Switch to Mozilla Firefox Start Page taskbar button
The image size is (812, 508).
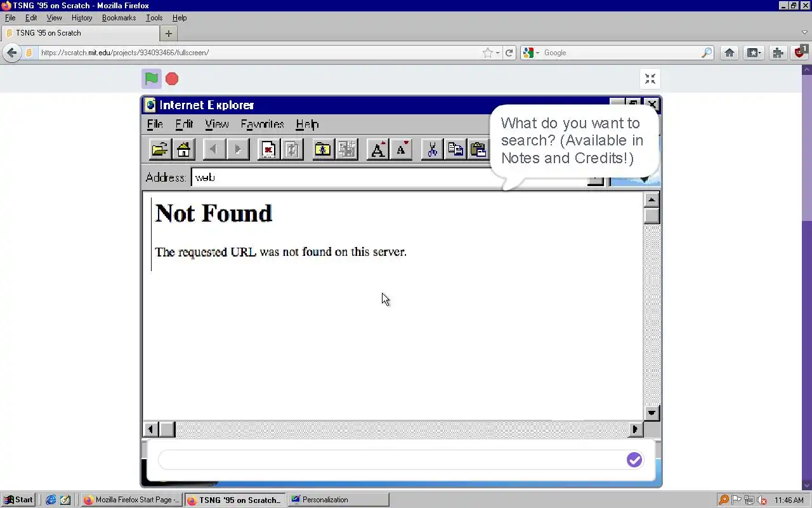tap(132, 500)
